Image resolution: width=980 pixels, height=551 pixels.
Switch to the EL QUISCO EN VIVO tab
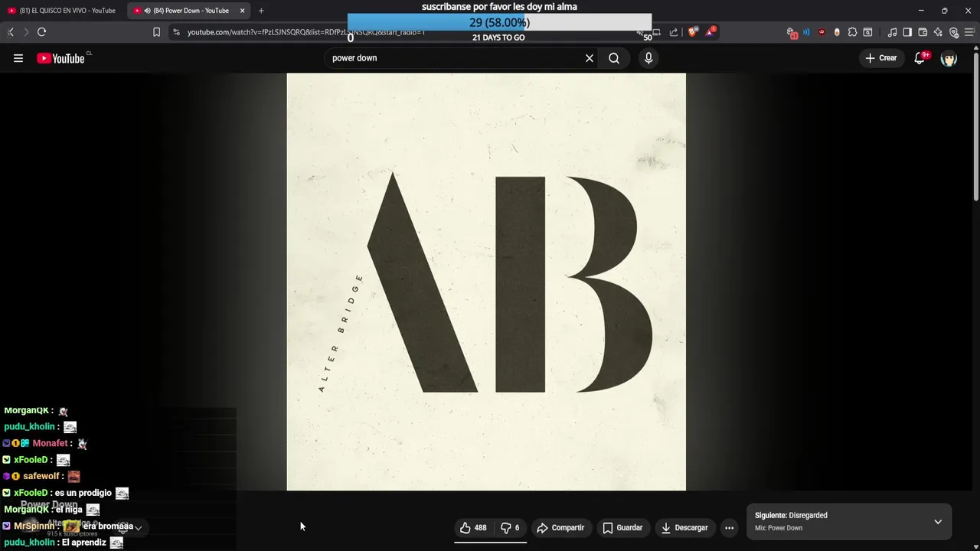click(x=61, y=11)
